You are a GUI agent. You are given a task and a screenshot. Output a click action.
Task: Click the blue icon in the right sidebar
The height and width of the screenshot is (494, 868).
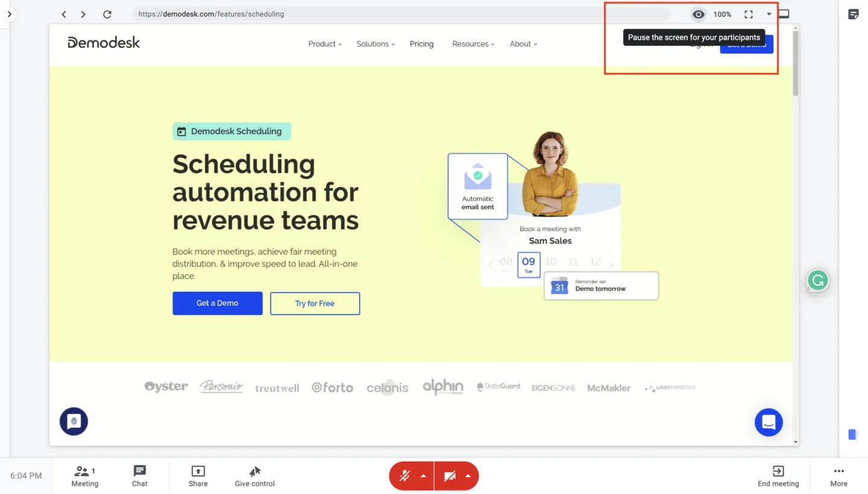(853, 434)
